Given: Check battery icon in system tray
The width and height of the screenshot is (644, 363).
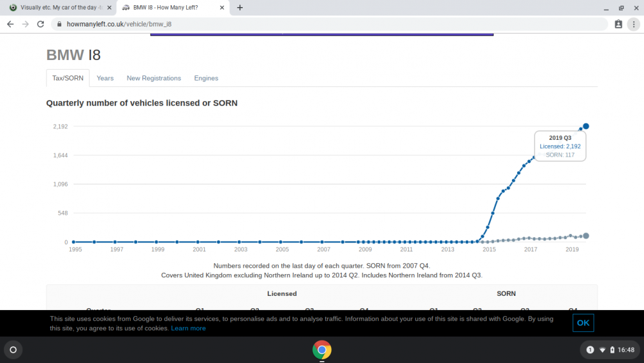Looking at the screenshot, I should coord(612,350).
